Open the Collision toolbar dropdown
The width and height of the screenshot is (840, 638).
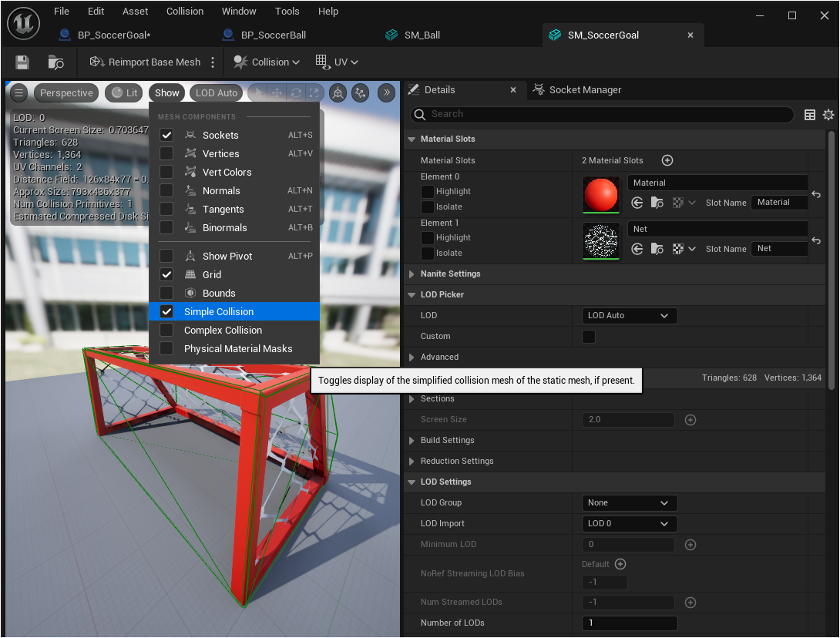(266, 62)
